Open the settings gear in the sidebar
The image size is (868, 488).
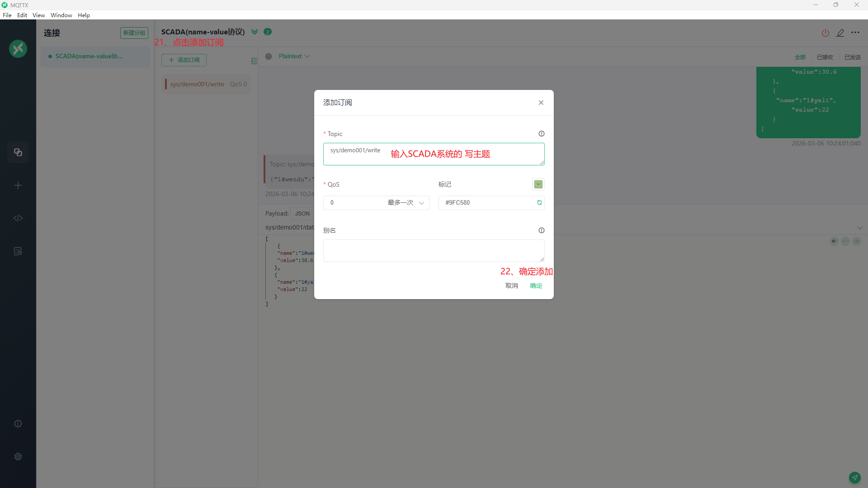click(18, 456)
